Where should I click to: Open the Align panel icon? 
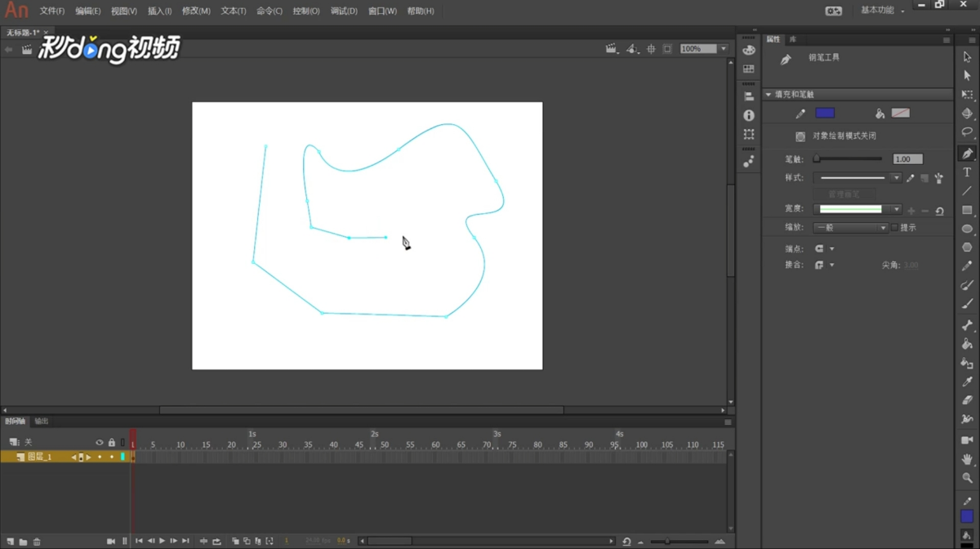click(749, 96)
